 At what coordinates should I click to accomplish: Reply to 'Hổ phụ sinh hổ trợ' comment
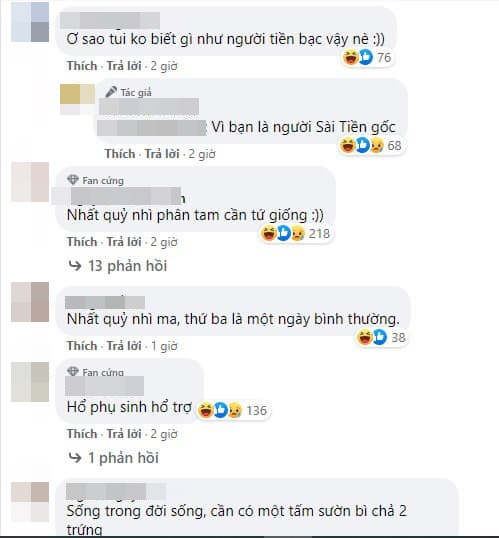[x=124, y=434]
